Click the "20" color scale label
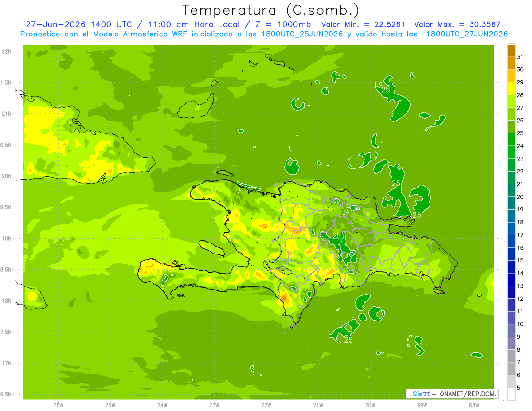The image size is (532, 411). point(520,196)
